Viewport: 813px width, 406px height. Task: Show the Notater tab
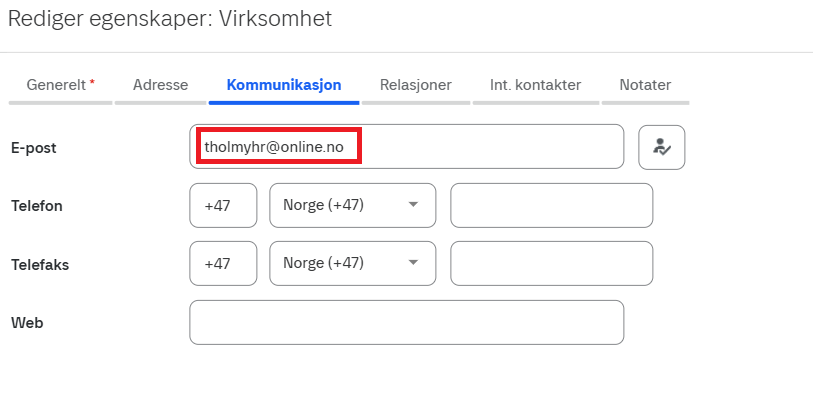pos(645,85)
